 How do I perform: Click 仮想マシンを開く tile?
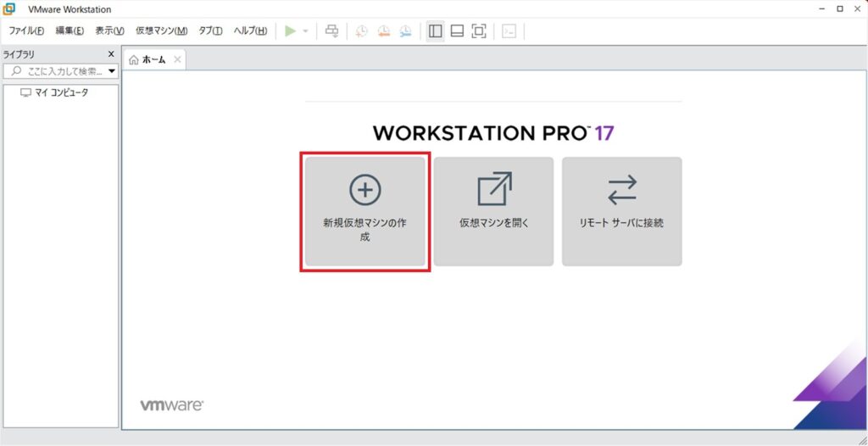[x=494, y=212]
